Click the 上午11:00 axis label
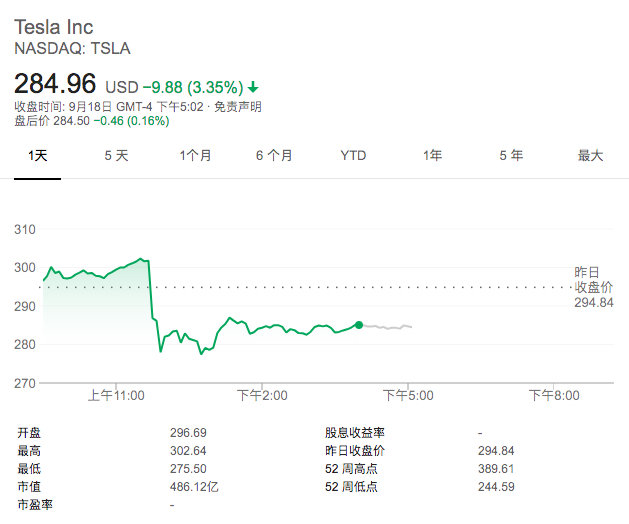The height and width of the screenshot is (524, 629). [x=116, y=396]
